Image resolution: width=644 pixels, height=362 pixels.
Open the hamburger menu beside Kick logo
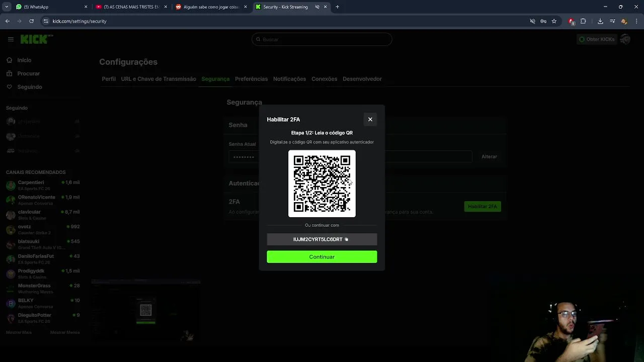11,39
